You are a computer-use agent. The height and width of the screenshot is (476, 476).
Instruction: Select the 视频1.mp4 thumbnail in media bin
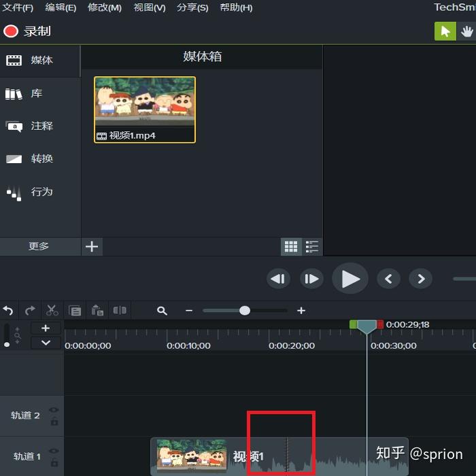coord(145,109)
